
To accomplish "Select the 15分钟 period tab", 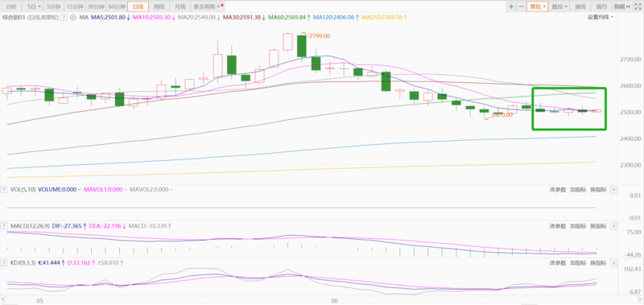I will coord(75,6).
